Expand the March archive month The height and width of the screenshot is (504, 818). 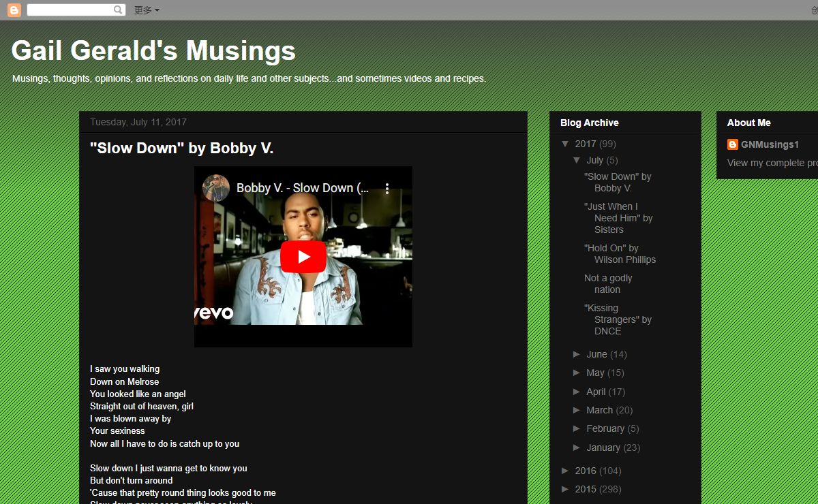coord(577,410)
